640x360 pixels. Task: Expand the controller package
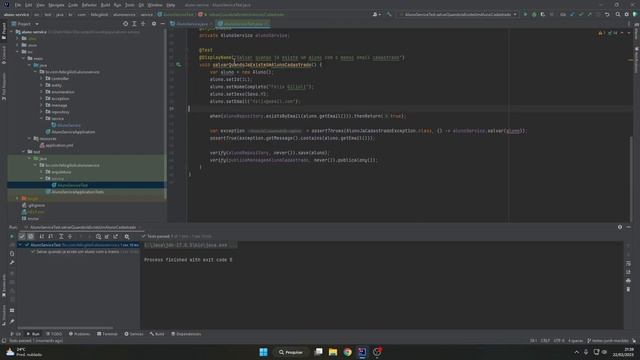41,78
